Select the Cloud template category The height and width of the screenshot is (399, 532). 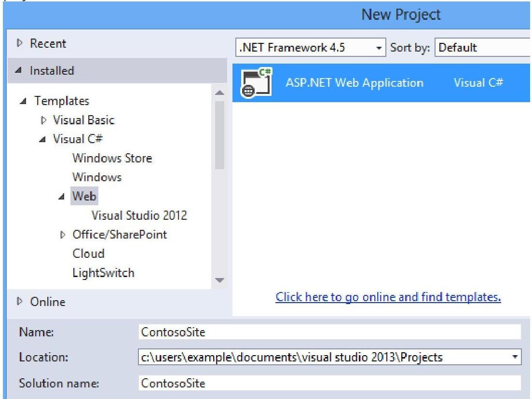pyautogui.click(x=88, y=253)
